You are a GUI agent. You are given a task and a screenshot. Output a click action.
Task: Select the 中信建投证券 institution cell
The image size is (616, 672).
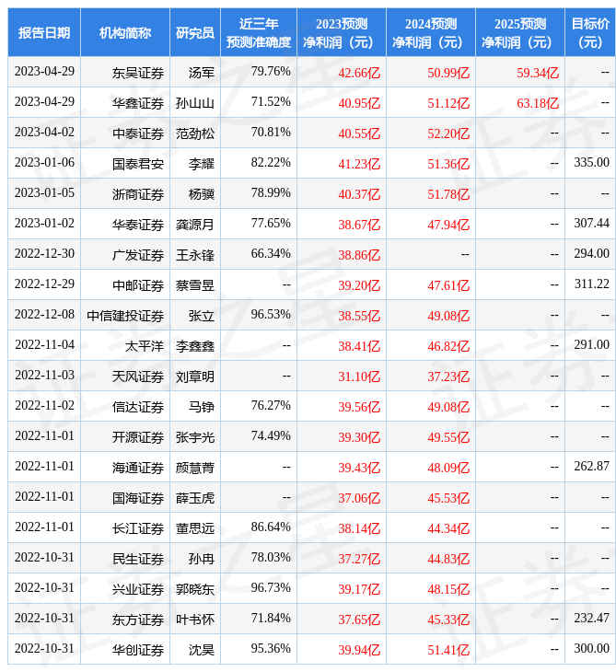pos(125,316)
